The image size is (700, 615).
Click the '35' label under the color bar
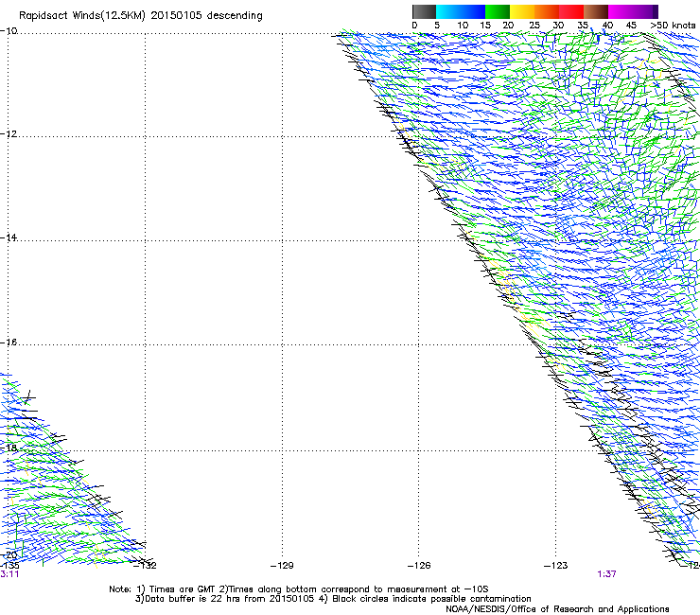point(583,26)
